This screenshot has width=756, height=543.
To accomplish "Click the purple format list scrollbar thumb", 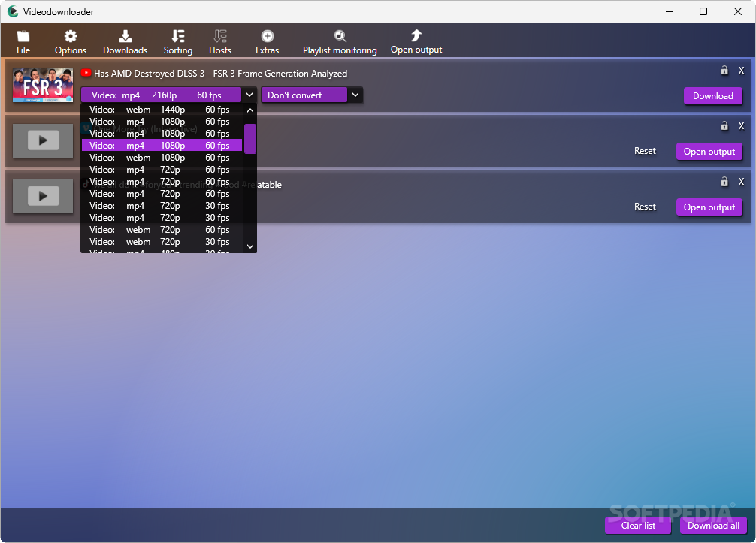I will coord(250,139).
